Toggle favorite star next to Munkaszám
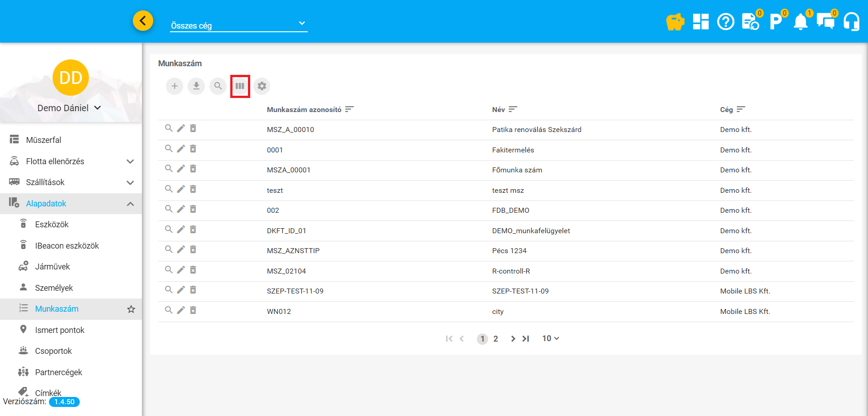The image size is (868, 416). (x=131, y=309)
